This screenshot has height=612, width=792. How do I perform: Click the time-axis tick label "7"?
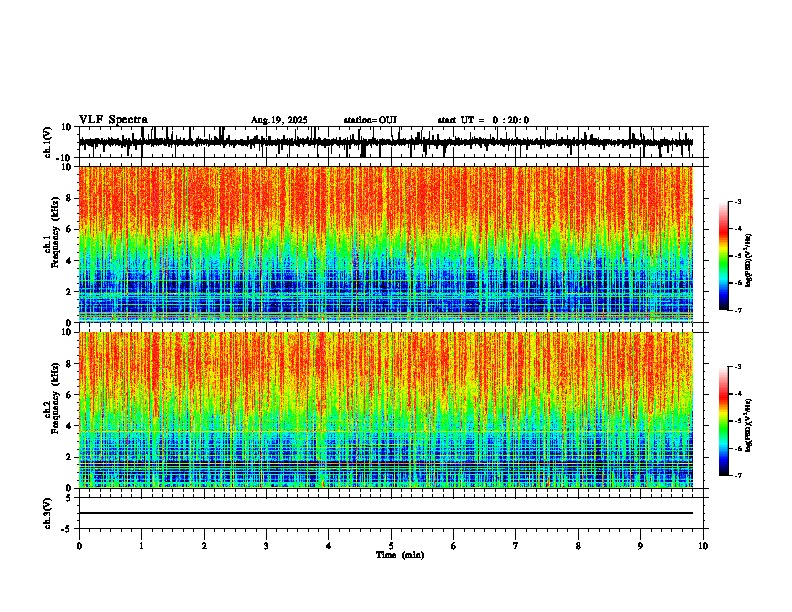pyautogui.click(x=516, y=546)
